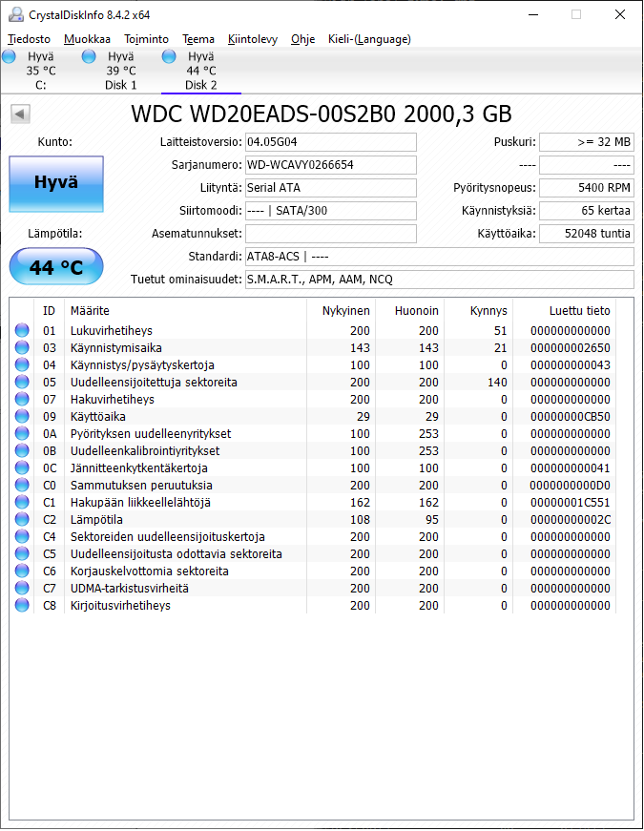This screenshot has width=644, height=831.
Task: Switch to the C: drive tab label
Action: [41, 85]
